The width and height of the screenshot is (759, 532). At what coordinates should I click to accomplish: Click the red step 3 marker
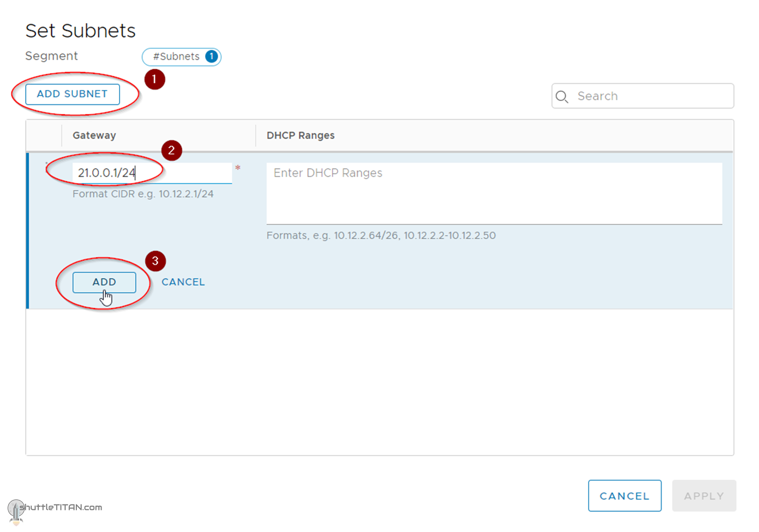click(x=155, y=261)
